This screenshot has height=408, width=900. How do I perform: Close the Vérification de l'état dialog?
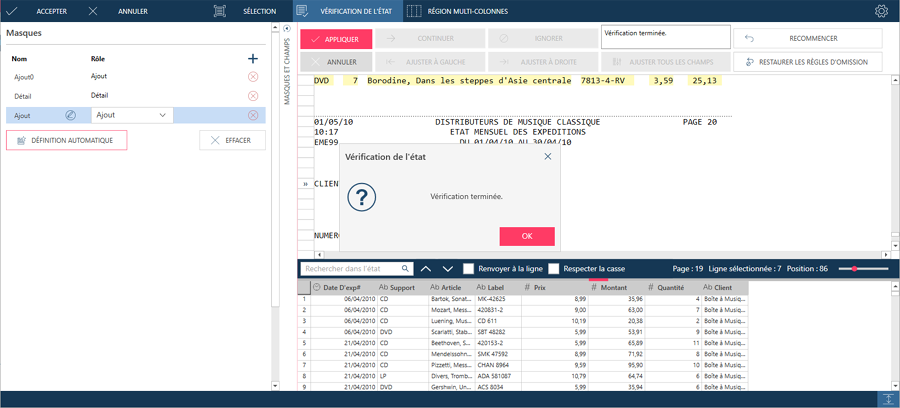pos(548,156)
